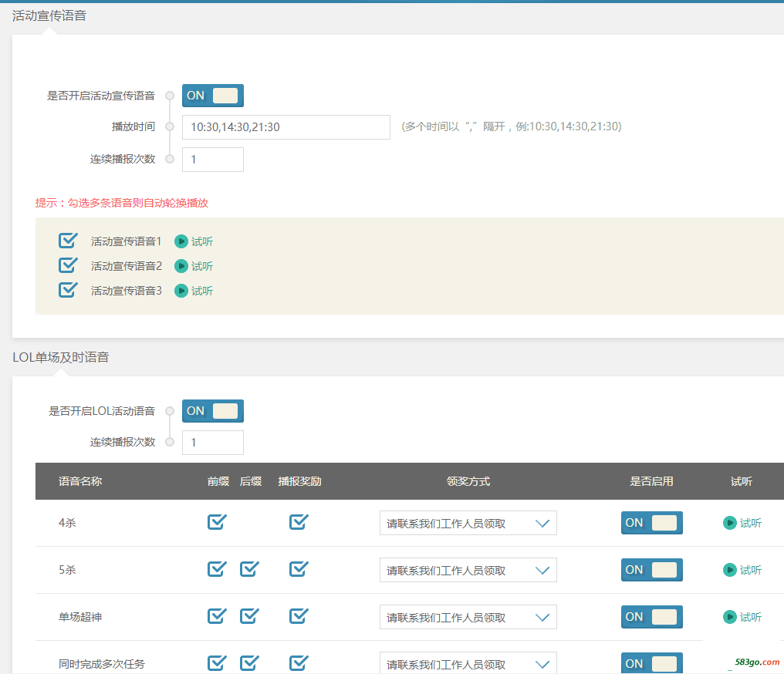Click the 是否启用 column header
The image size is (784, 674).
coord(651,481)
